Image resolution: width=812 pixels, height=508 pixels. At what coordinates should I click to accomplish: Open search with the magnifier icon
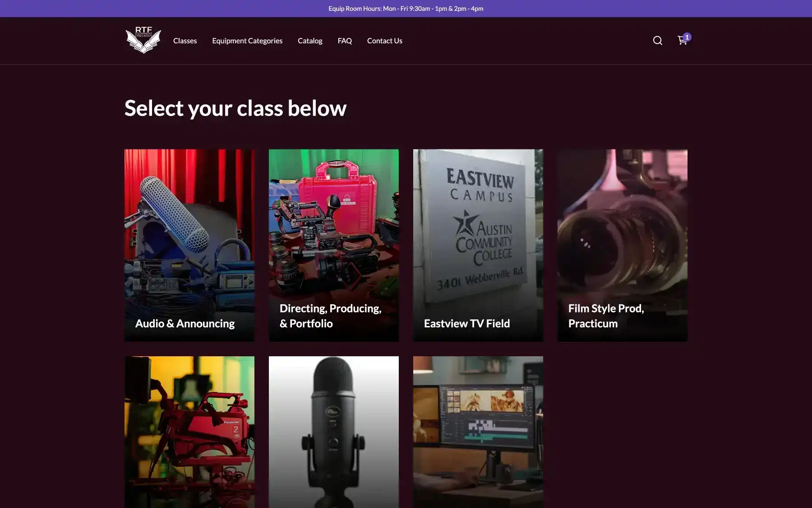point(657,41)
